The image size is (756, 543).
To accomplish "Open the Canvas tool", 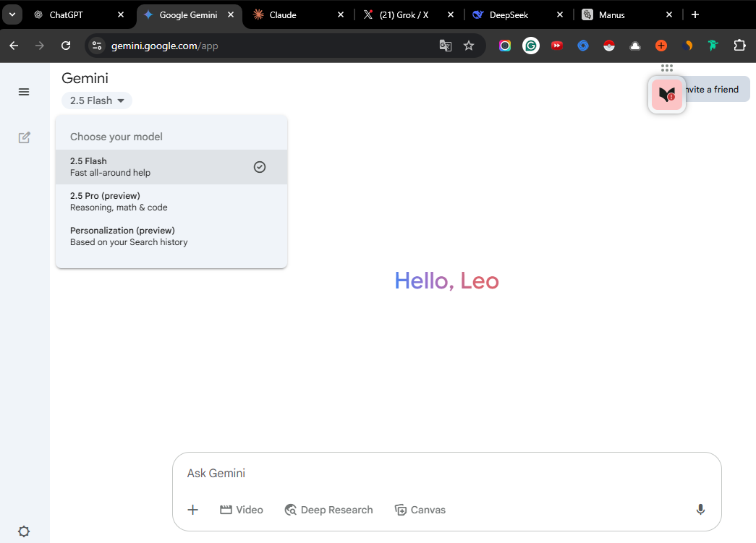I will point(420,510).
